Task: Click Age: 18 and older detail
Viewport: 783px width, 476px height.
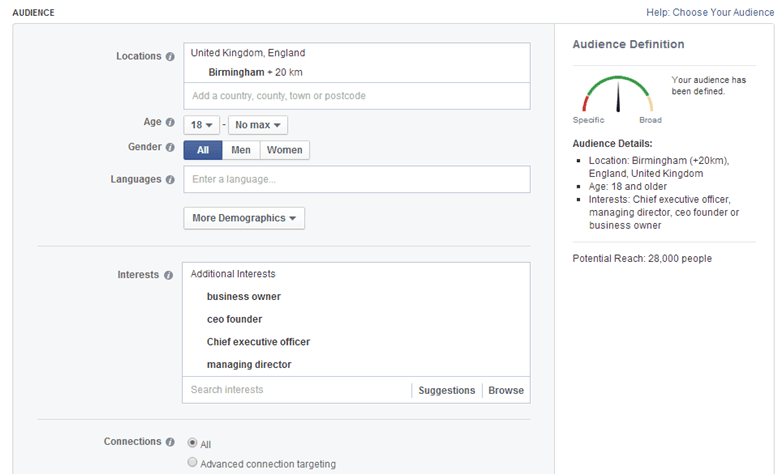Action: pyautogui.click(x=628, y=186)
